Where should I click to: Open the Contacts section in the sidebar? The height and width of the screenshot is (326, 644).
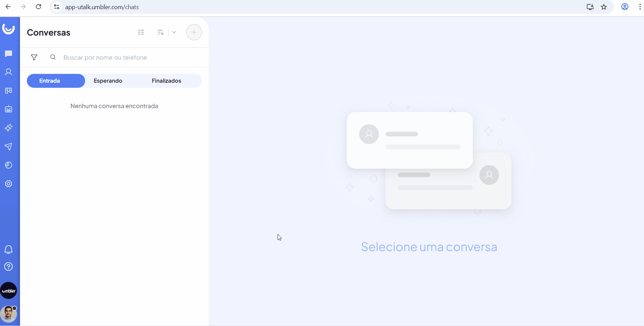coord(8,72)
